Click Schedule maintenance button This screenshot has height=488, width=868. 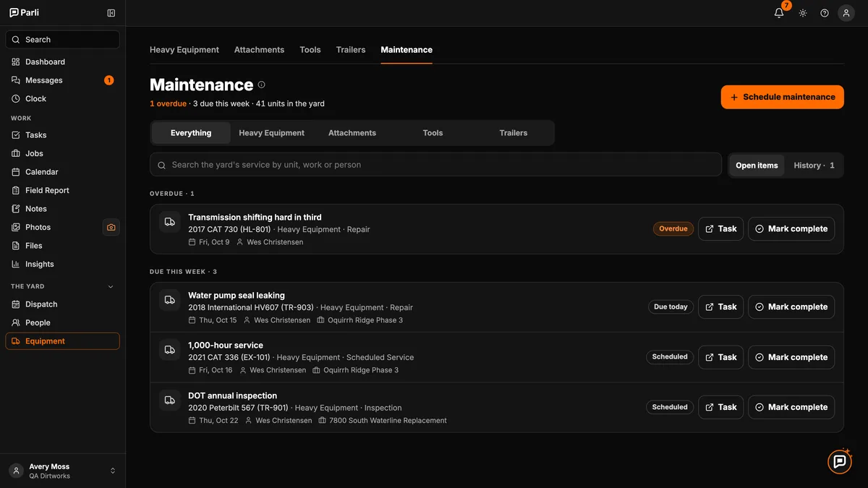(783, 97)
